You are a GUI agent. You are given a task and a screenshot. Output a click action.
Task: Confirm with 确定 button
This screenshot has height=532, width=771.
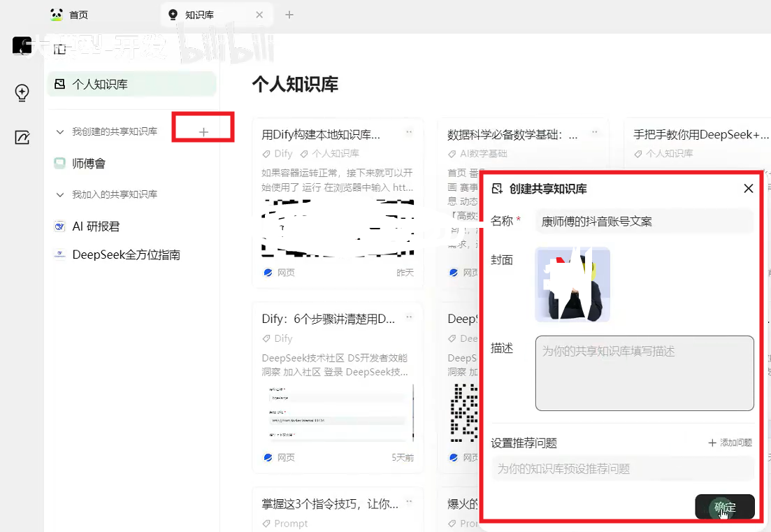[725, 506]
